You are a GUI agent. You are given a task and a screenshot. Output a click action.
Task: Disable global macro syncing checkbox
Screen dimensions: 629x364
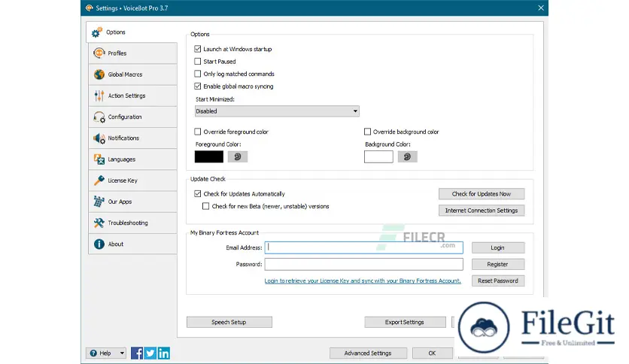197,86
